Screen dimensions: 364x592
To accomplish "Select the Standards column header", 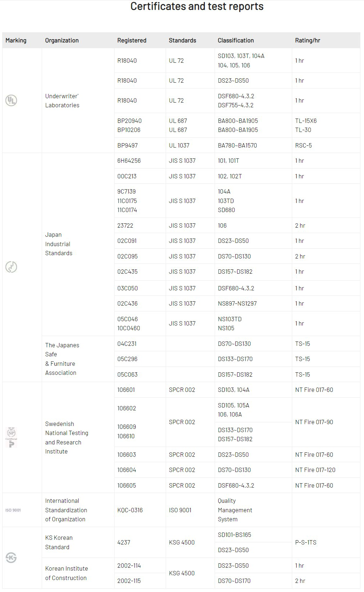I will pos(182,40).
